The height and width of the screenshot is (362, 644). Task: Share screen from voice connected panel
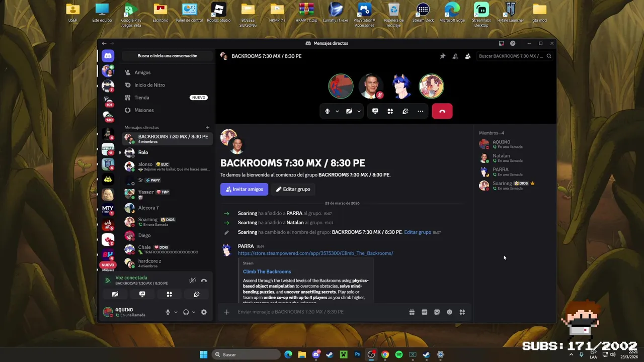tap(142, 294)
